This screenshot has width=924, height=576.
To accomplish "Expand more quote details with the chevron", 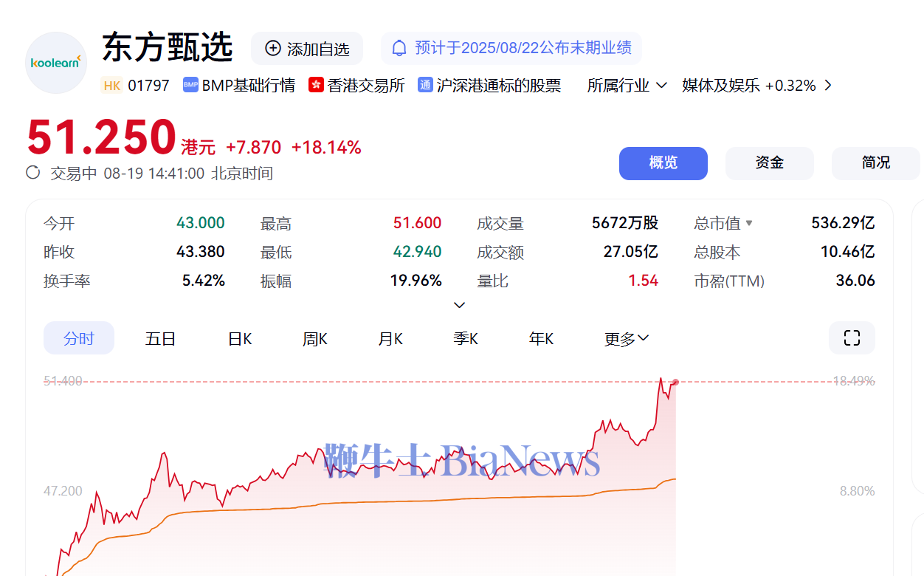I will click(459, 305).
